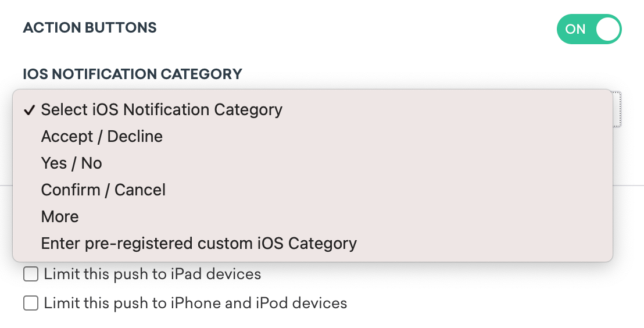This screenshot has height=328, width=644.
Task: Turn off the Action Buttons switch
Action: 589,29
